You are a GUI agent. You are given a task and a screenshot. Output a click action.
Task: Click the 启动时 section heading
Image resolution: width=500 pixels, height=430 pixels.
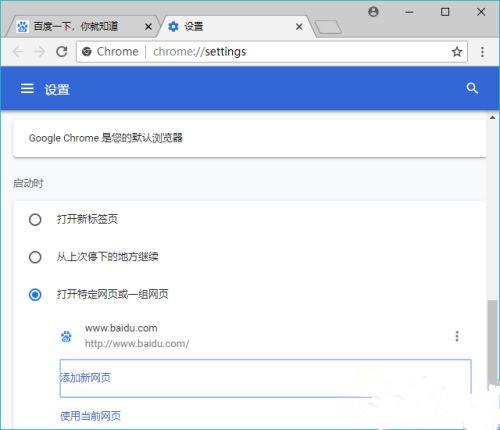click(x=28, y=183)
